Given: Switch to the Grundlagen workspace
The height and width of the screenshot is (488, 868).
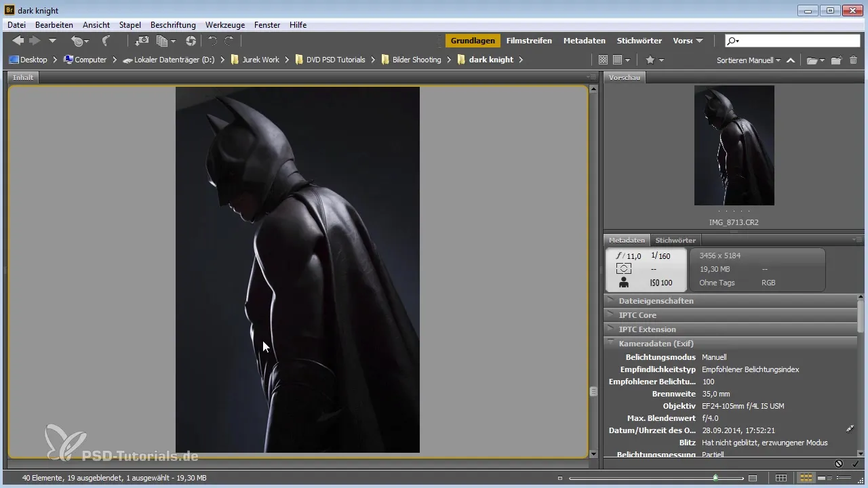Looking at the screenshot, I should click(x=473, y=41).
